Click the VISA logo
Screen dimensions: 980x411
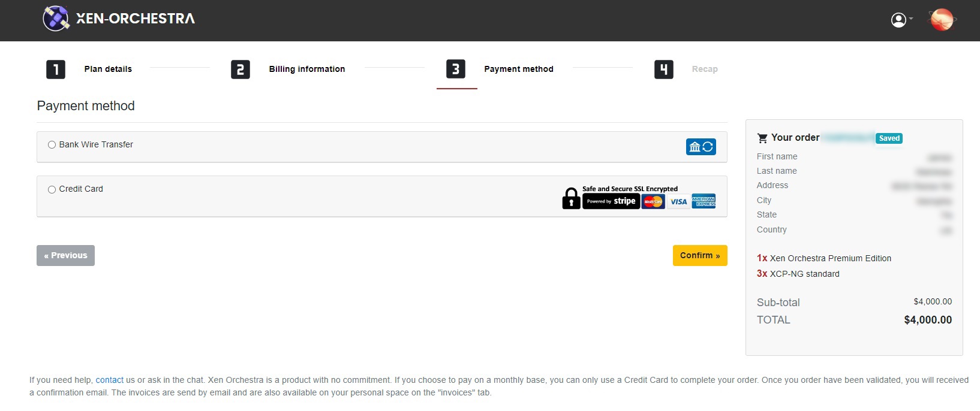[679, 201]
